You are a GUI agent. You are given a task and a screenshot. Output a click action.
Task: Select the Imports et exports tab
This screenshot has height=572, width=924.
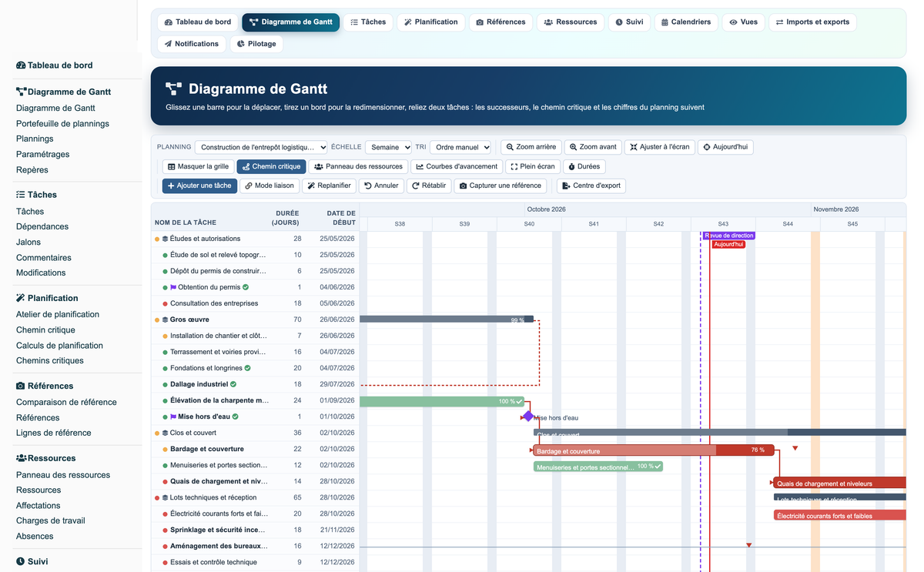pos(812,22)
